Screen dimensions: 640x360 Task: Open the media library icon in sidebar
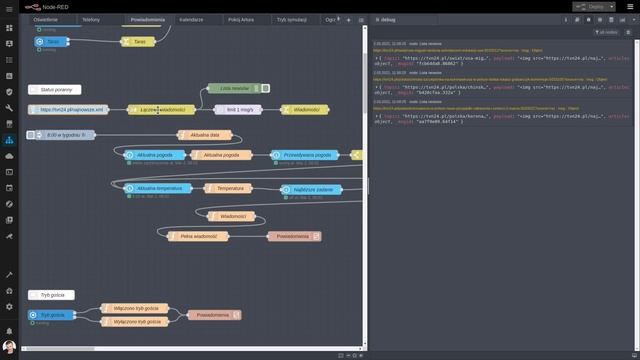click(x=9, y=220)
